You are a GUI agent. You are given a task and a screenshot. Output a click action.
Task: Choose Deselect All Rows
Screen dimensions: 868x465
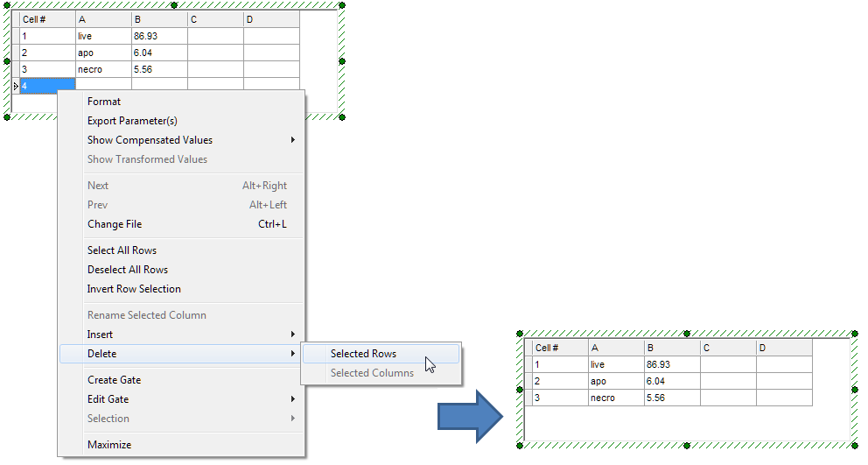[x=128, y=270]
